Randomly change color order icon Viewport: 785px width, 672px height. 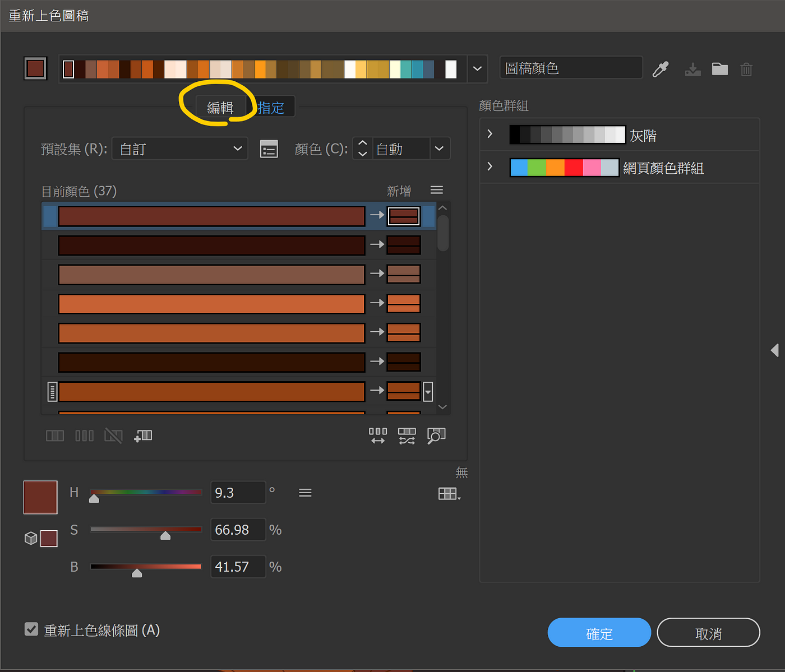(378, 435)
